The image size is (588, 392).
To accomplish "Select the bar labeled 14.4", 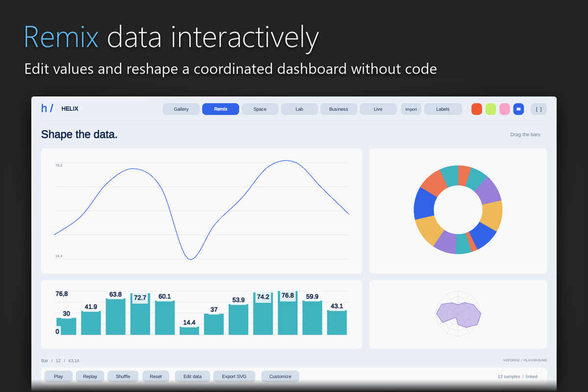I will 189,331.
